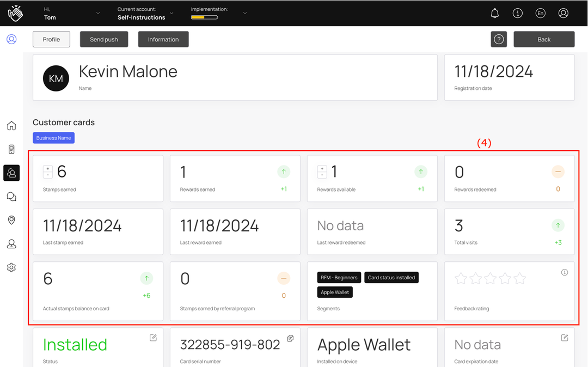This screenshot has width=588, height=367.
Task: Open the Information tab
Action: (x=163, y=39)
